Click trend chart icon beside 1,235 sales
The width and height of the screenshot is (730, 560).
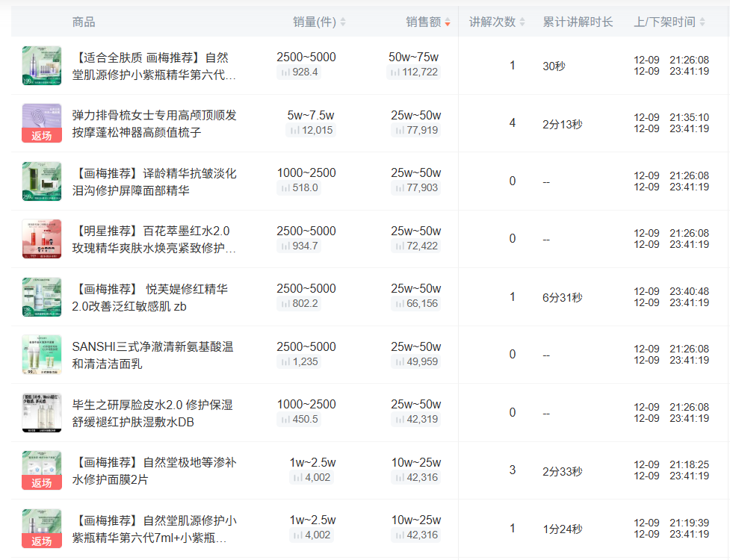click(285, 362)
